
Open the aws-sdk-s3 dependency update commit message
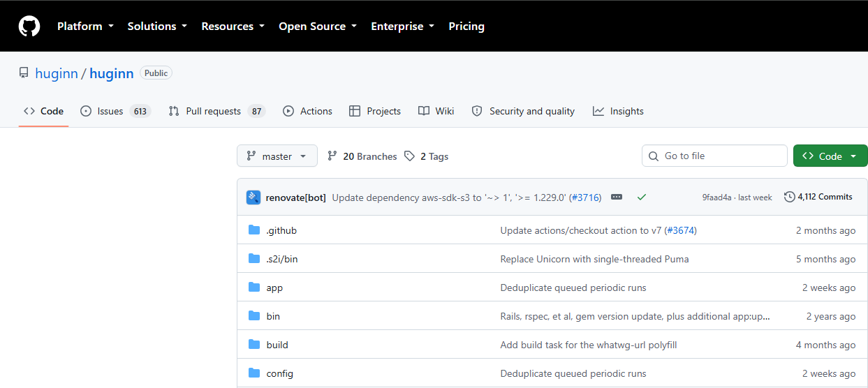click(x=450, y=197)
